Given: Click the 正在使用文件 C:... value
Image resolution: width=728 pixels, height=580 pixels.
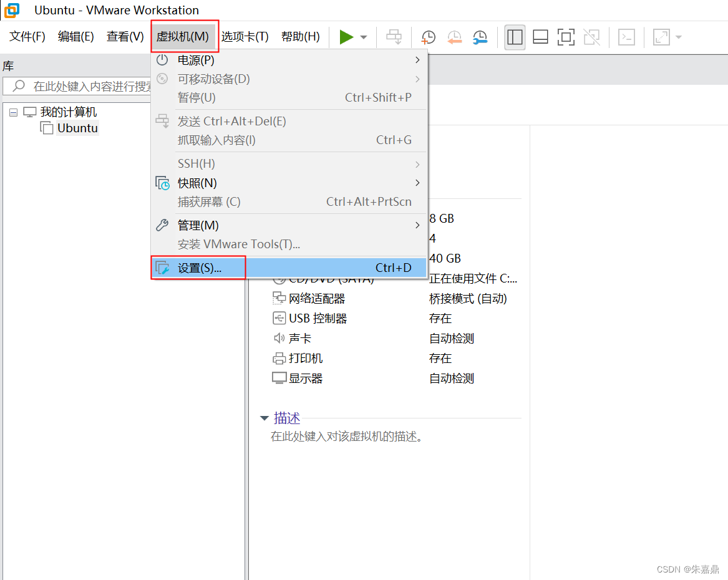Looking at the screenshot, I should [473, 278].
